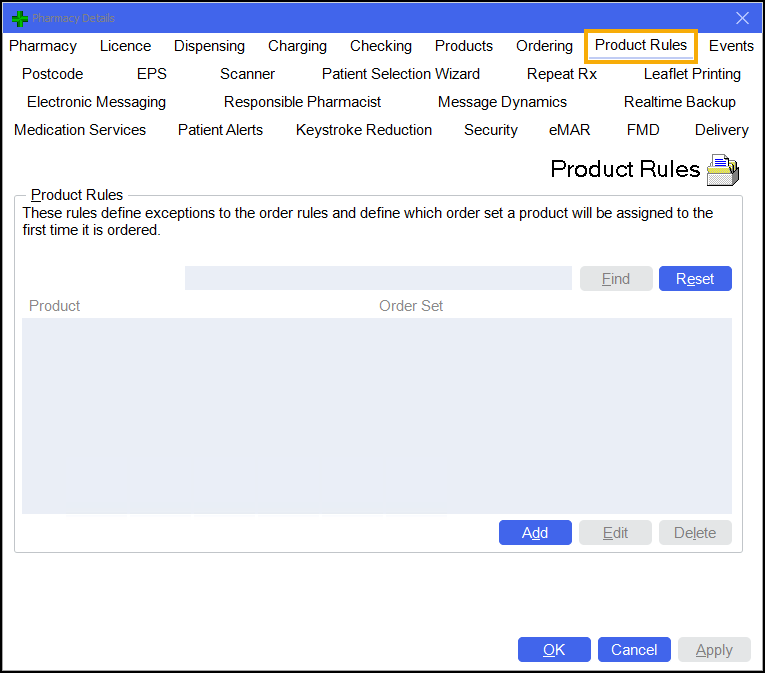Open the FMD tab

click(x=643, y=130)
